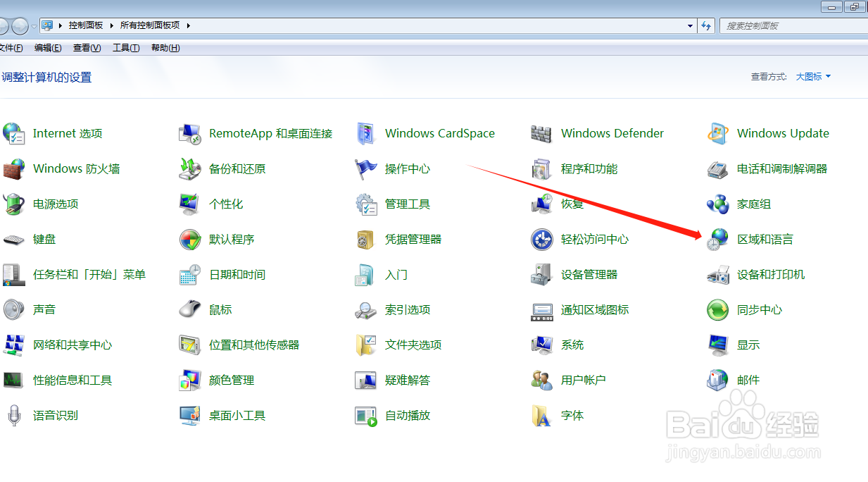868x482 pixels.
Task: Open the 鼠标 mouse icon
Action: tap(190, 309)
